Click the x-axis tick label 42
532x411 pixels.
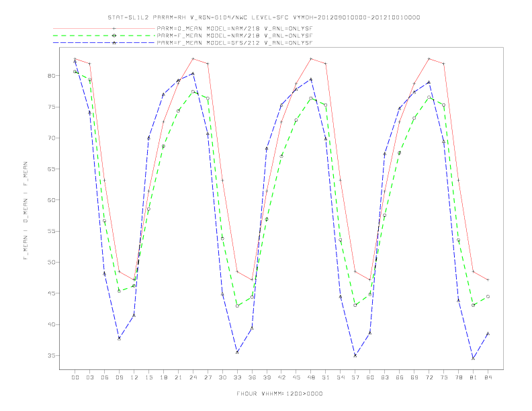click(281, 377)
